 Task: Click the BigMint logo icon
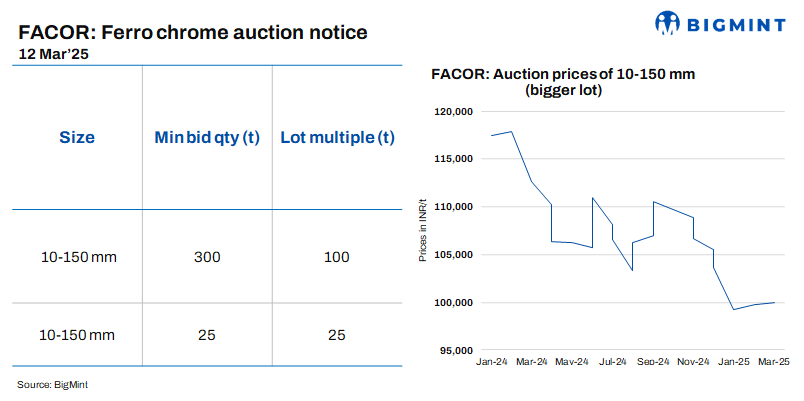point(669,23)
